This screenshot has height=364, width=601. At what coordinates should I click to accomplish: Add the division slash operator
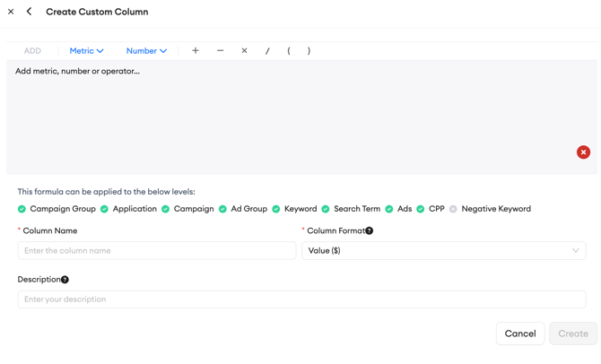click(x=267, y=51)
